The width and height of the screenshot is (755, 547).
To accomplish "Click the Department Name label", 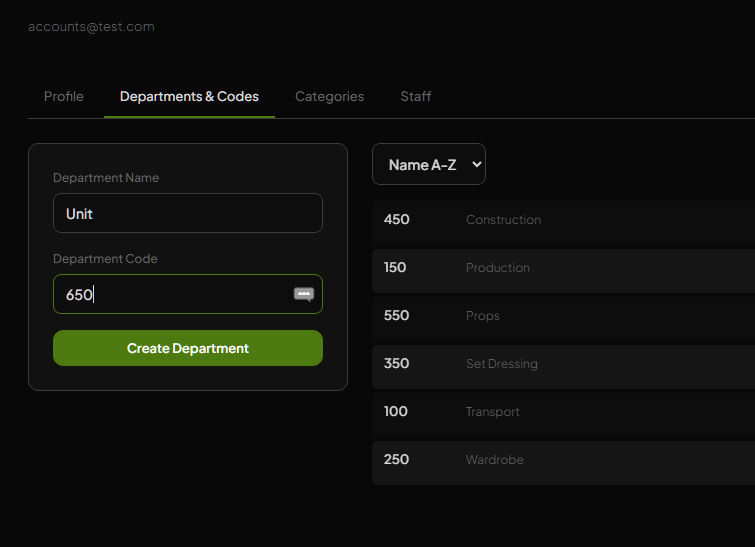I will click(106, 178).
